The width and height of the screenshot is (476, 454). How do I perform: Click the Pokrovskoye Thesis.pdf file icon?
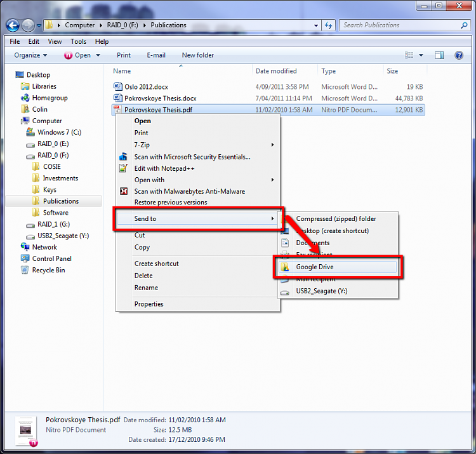point(118,110)
